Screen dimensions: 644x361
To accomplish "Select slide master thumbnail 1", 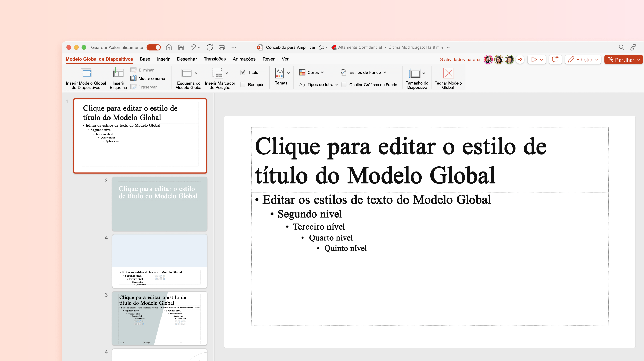I will pyautogui.click(x=140, y=136).
